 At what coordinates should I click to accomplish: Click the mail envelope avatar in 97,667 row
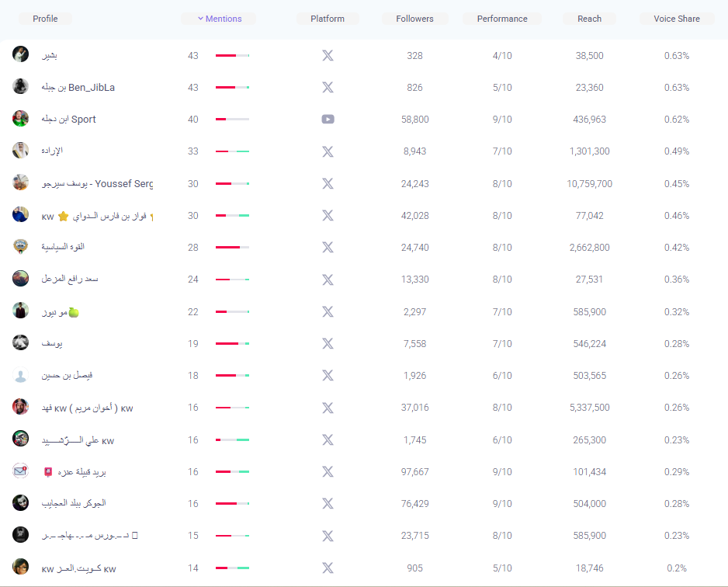point(21,471)
